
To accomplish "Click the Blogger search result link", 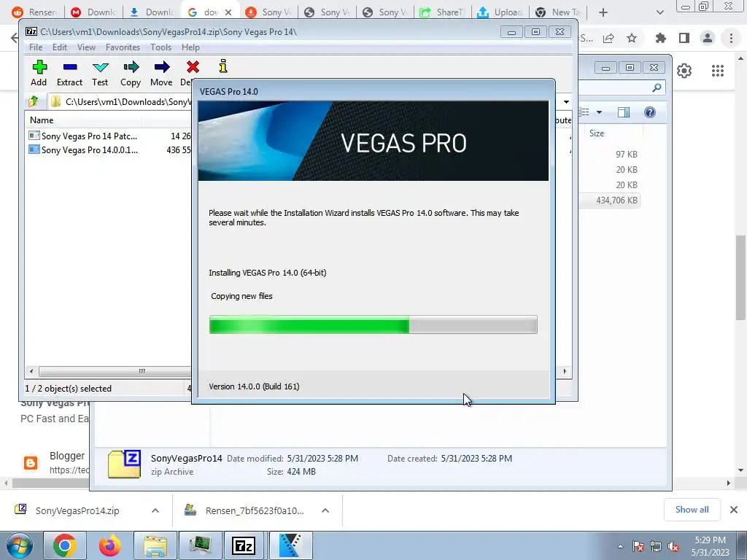I will point(67,456).
